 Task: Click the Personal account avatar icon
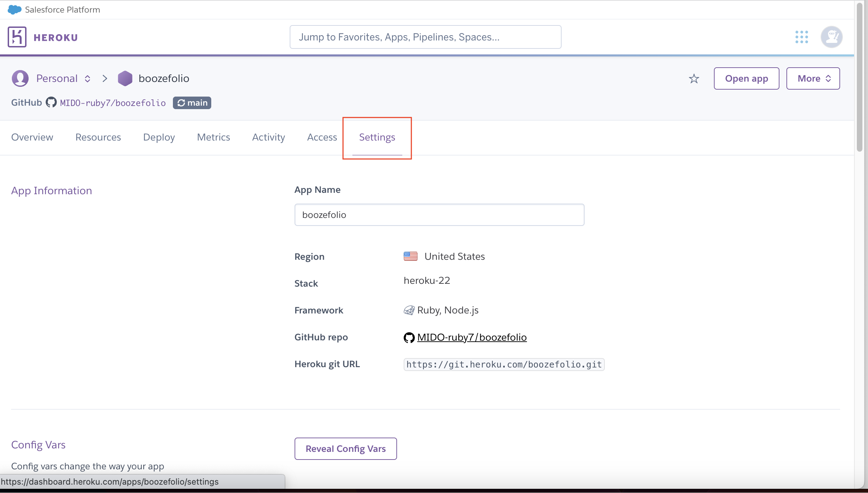point(20,78)
